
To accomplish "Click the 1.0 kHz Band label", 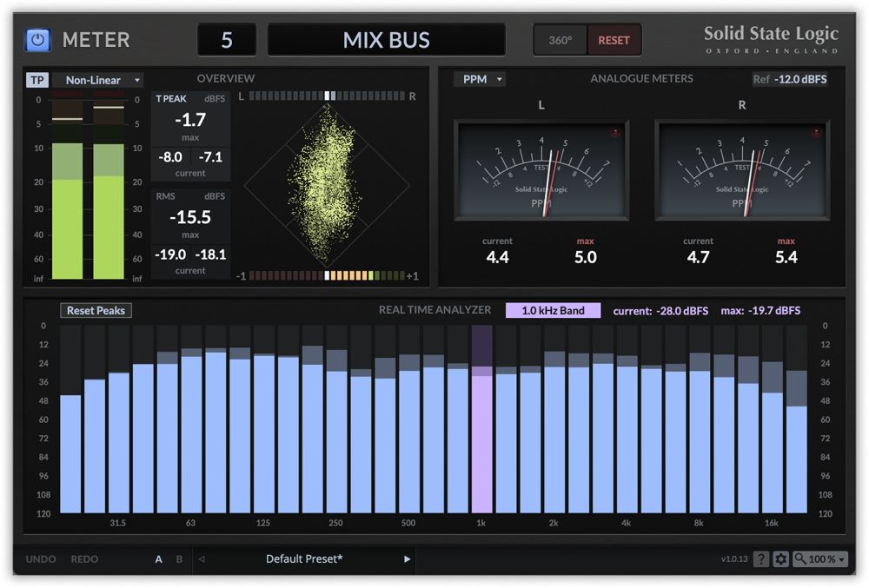I will (553, 311).
